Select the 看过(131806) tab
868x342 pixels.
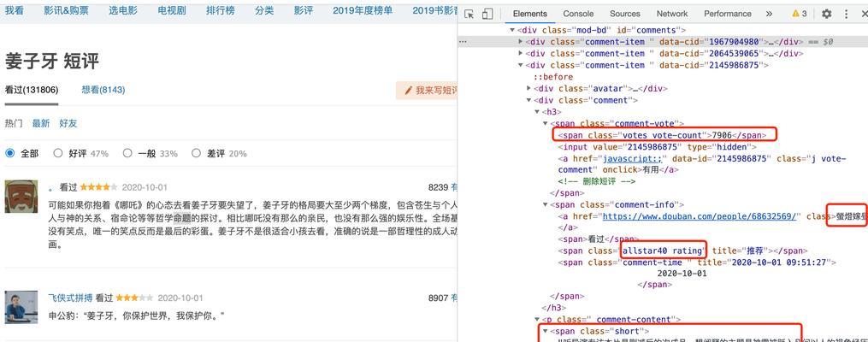pos(32,90)
